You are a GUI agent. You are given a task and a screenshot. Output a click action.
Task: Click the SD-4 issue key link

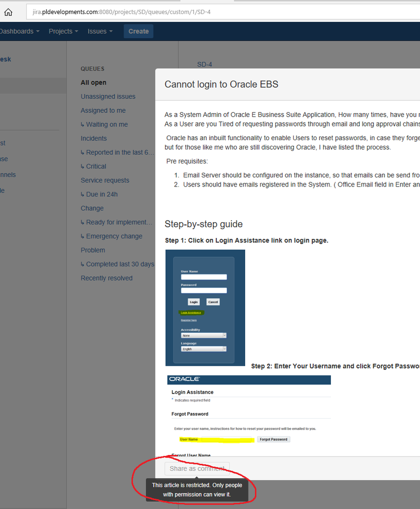[204, 64]
